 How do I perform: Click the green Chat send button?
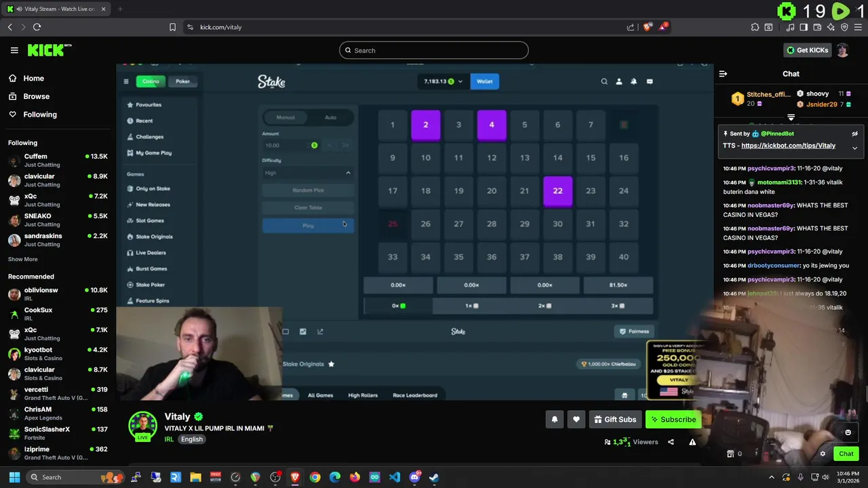pos(846,454)
